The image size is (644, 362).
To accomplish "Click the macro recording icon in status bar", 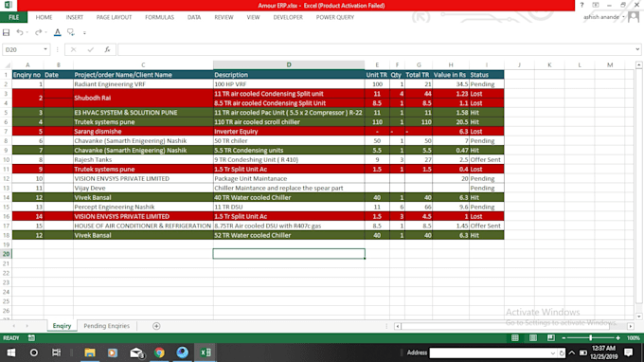I will pos(31,338).
